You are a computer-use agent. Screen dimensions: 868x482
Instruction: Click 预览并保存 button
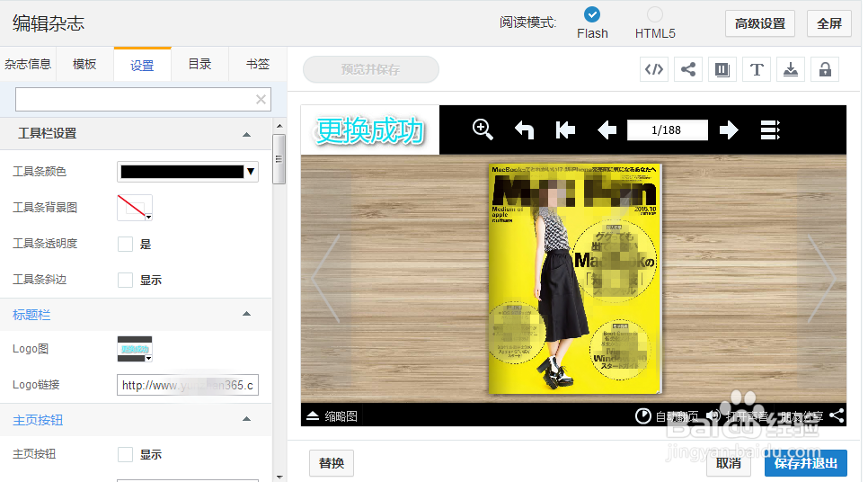(x=371, y=69)
